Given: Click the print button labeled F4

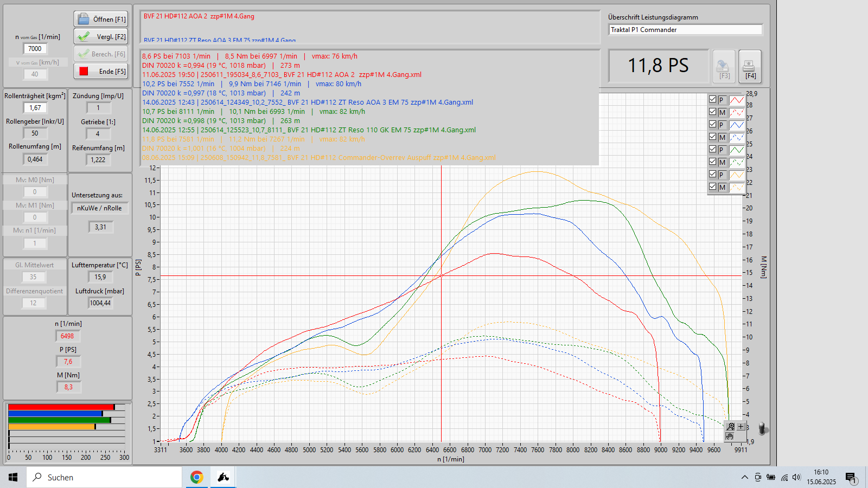Looking at the screenshot, I should pos(750,67).
